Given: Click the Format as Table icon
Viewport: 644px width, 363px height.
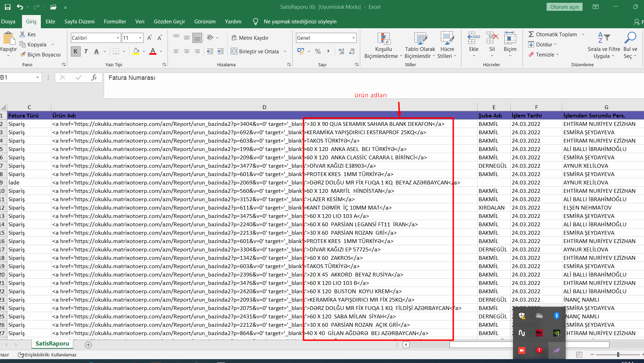Looking at the screenshot, I should pyautogui.click(x=420, y=39).
